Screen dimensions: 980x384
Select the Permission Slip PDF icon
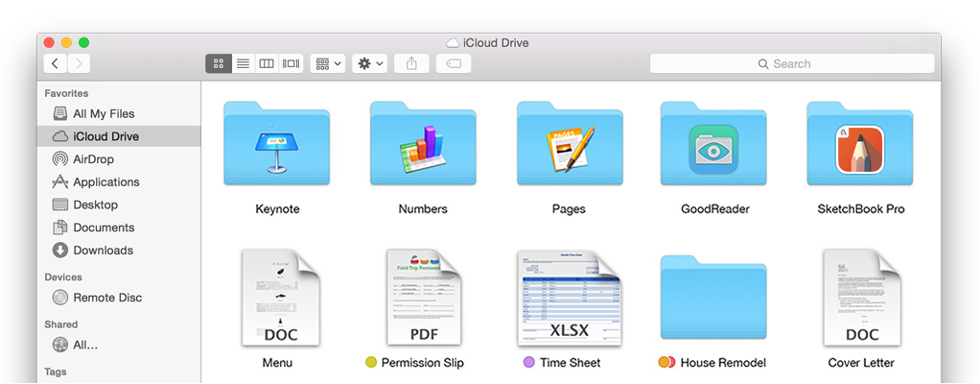424,297
